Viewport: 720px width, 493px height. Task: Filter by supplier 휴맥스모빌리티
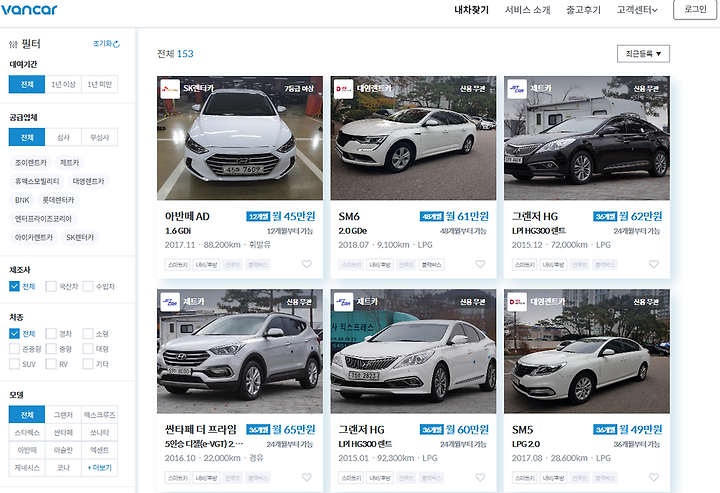[x=37, y=181]
